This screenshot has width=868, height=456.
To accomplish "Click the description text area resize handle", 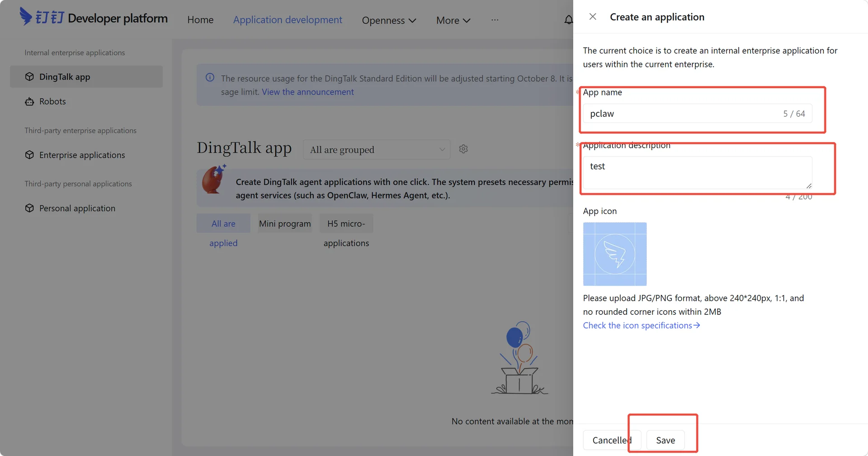I will 809,185.
